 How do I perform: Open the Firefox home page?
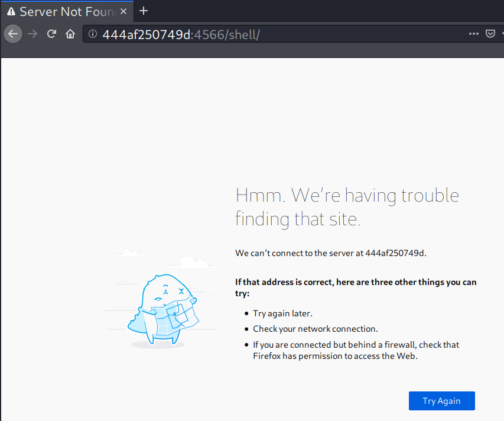point(70,34)
